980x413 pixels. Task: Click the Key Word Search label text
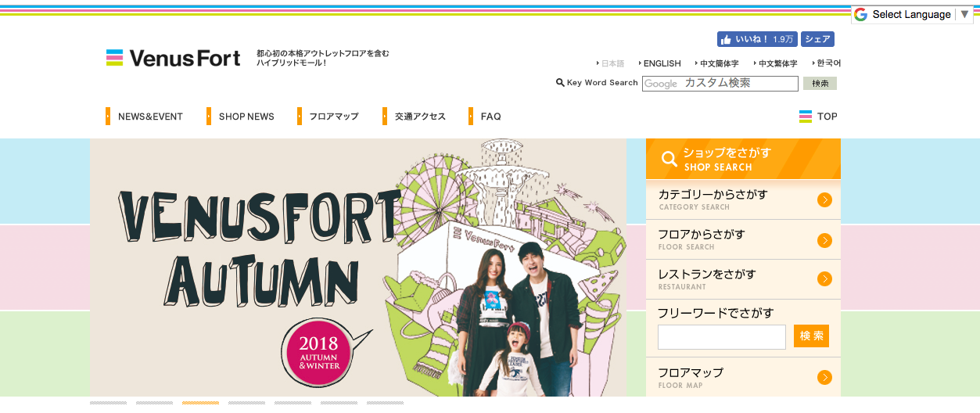(x=602, y=83)
